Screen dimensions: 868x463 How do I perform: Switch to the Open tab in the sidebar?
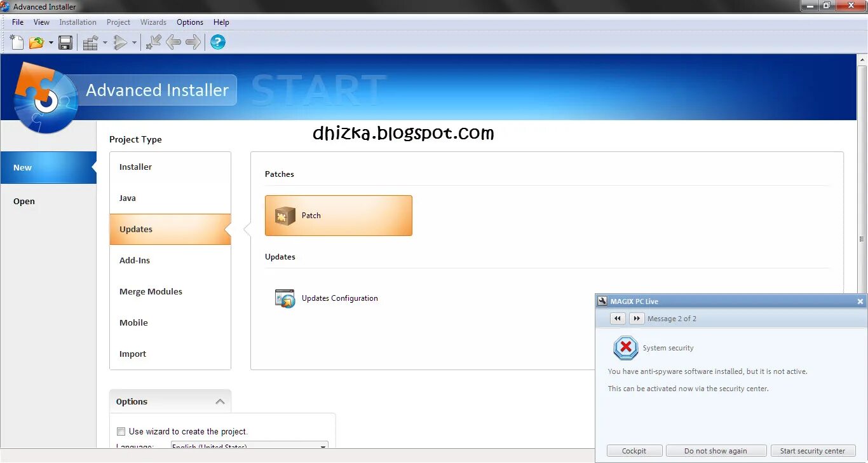tap(48, 201)
